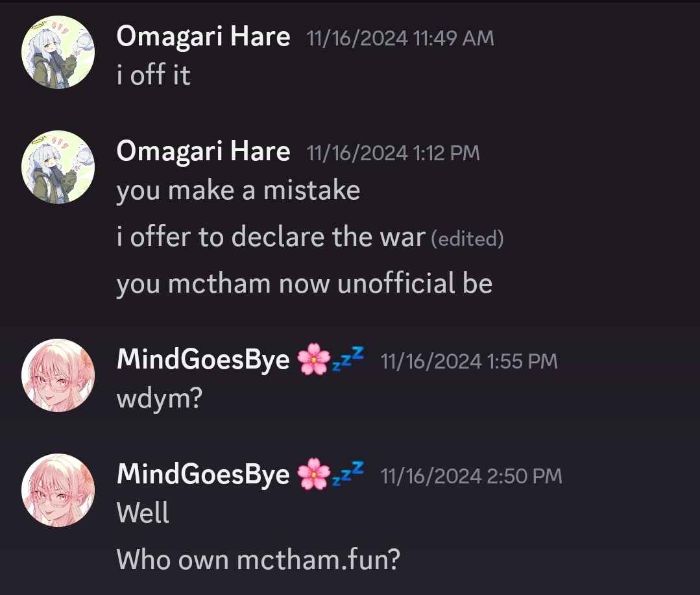
Task: Open MindGoesBye's avatar beside the "wdym?" message
Action: coord(58,374)
